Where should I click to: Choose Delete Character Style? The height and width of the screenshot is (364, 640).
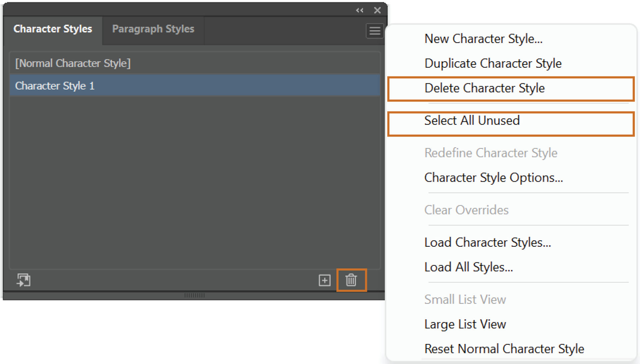[484, 88]
